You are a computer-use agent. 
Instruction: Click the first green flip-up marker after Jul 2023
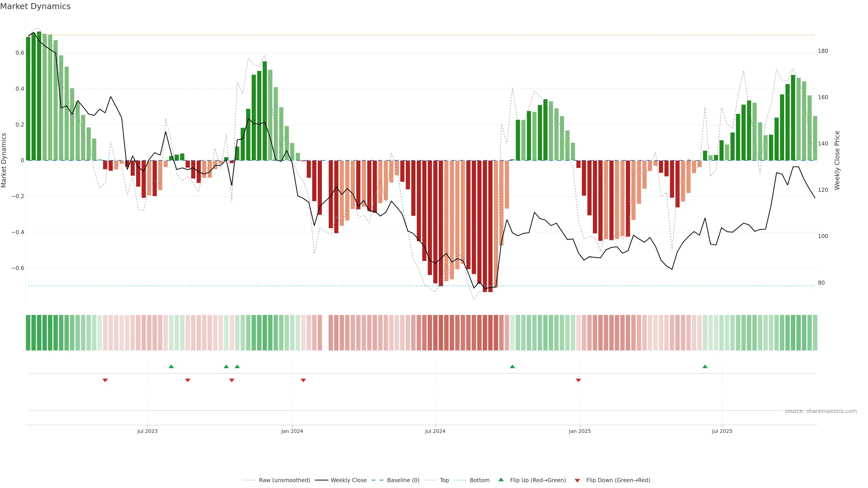pos(171,366)
